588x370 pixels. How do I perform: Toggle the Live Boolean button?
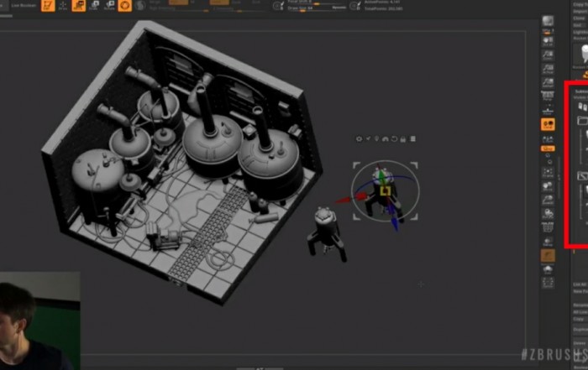click(x=17, y=5)
